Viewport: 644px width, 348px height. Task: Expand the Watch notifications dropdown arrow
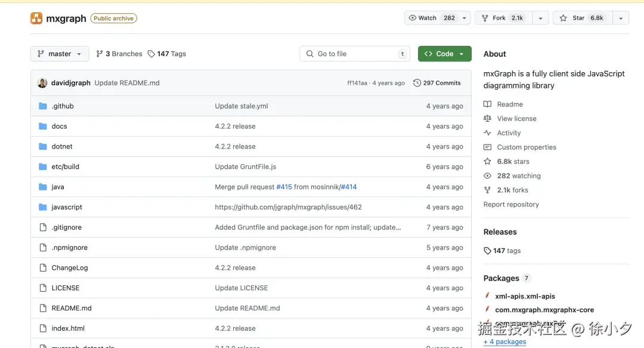point(465,19)
